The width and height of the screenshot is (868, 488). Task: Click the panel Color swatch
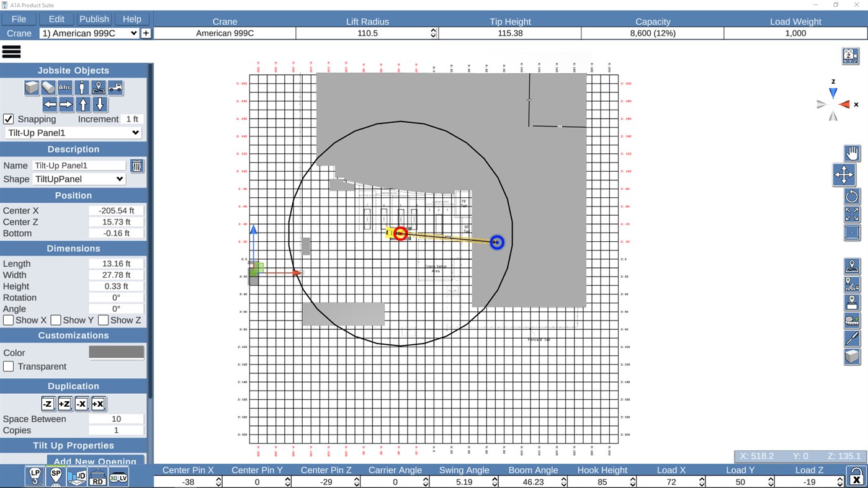(x=115, y=352)
